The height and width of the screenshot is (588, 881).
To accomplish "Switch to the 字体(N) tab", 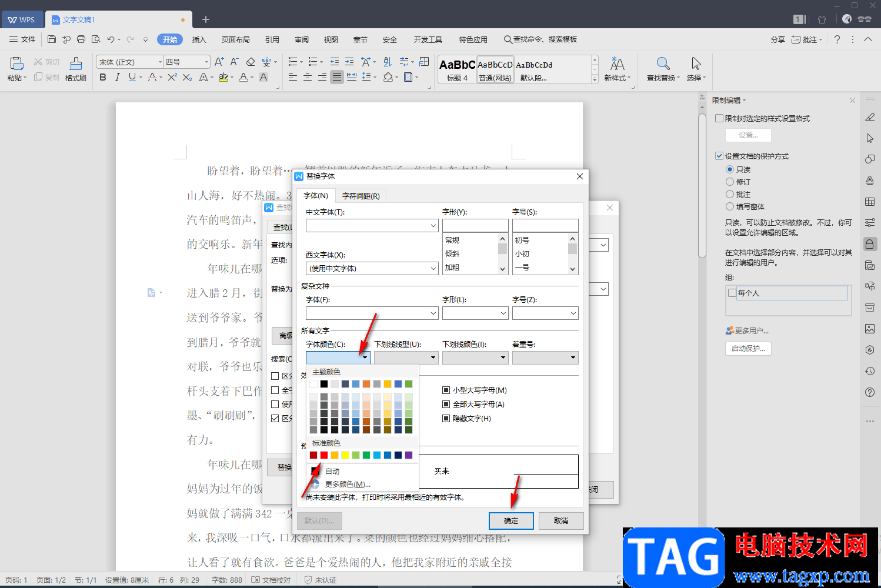I will pyautogui.click(x=316, y=195).
